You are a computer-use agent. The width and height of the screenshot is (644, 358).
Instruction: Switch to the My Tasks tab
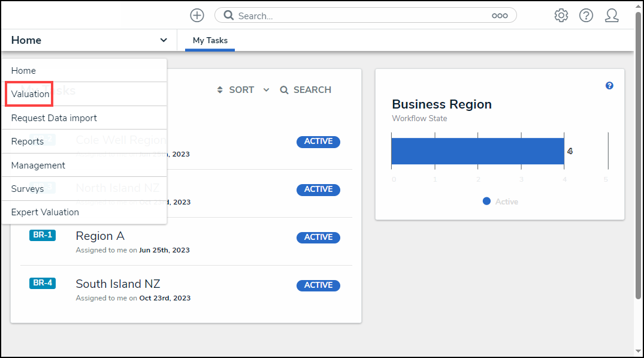[x=210, y=40]
